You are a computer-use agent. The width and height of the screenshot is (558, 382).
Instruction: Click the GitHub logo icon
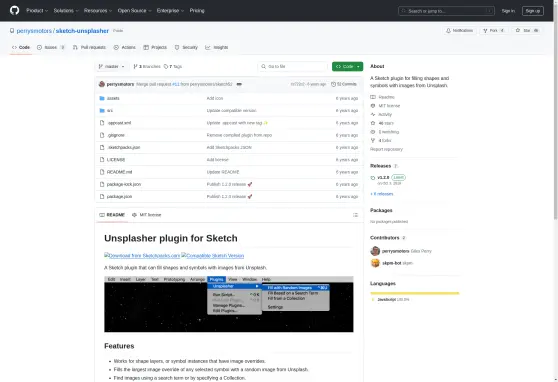(15, 10)
